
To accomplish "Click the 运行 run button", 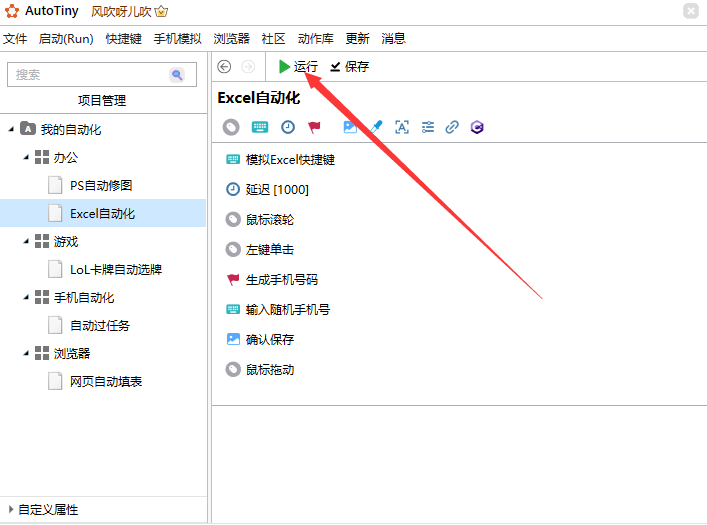I will tap(298, 67).
